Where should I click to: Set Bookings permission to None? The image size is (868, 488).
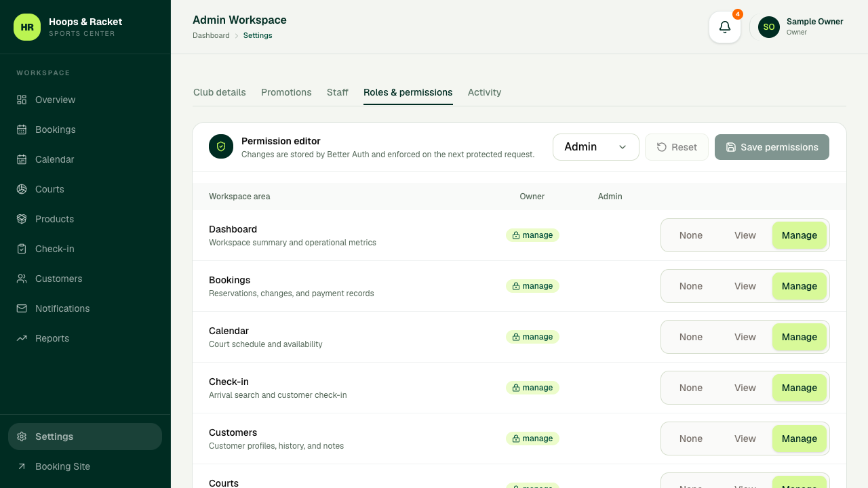[691, 286]
